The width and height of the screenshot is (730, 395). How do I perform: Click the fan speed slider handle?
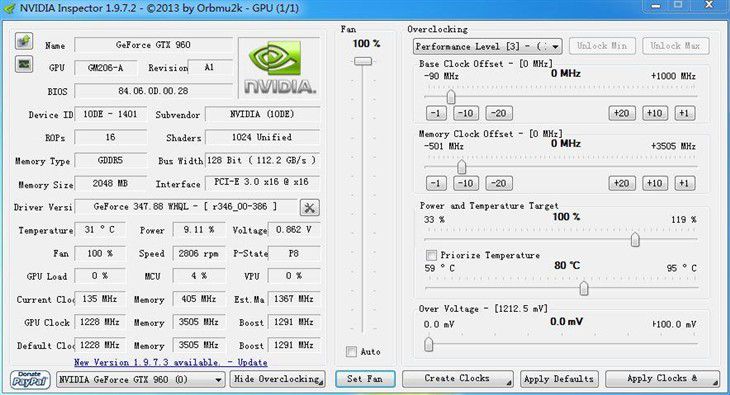[x=363, y=61]
